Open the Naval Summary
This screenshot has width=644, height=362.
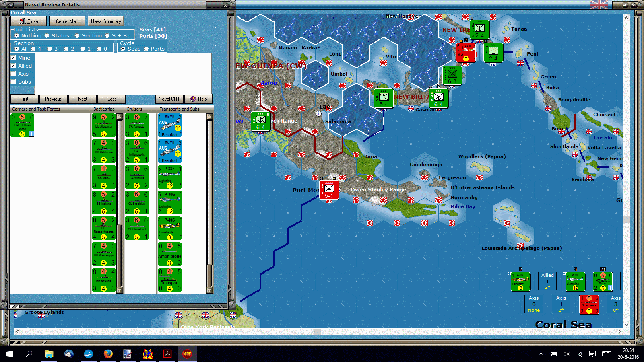106,21
